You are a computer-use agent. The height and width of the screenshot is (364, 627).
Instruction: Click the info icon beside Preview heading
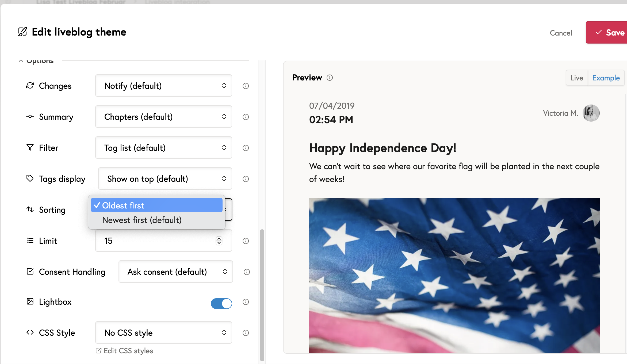330,78
